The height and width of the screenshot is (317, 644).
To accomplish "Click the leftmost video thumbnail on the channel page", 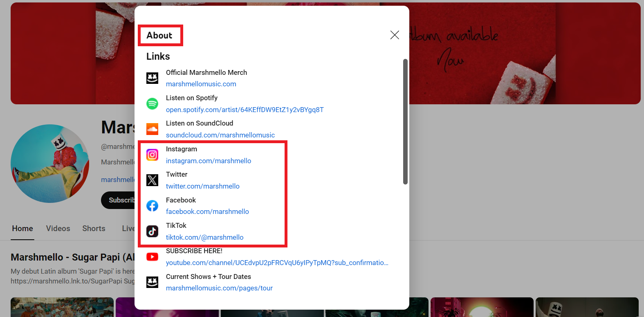I will tap(62, 307).
